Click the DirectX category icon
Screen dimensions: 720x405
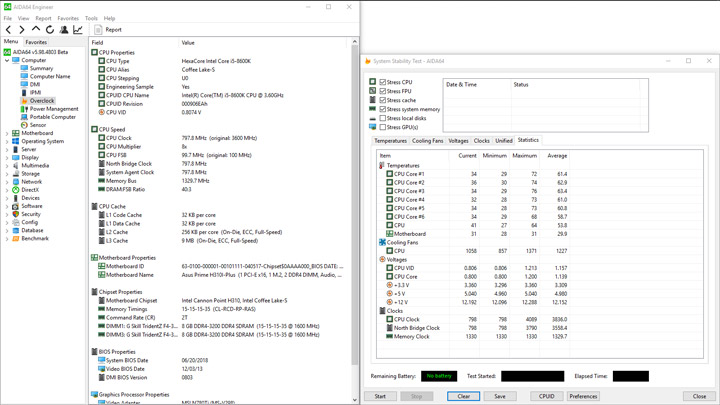(16, 190)
